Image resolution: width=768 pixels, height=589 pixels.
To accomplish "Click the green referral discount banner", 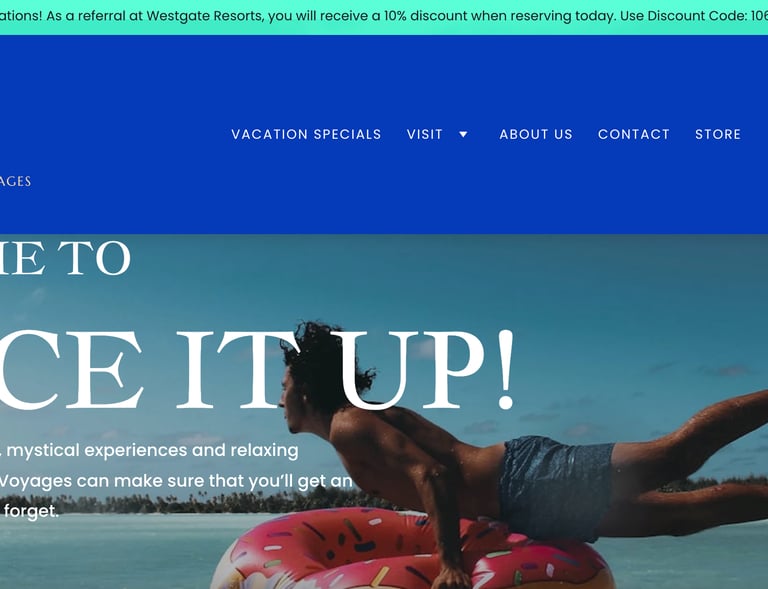I will pos(384,17).
